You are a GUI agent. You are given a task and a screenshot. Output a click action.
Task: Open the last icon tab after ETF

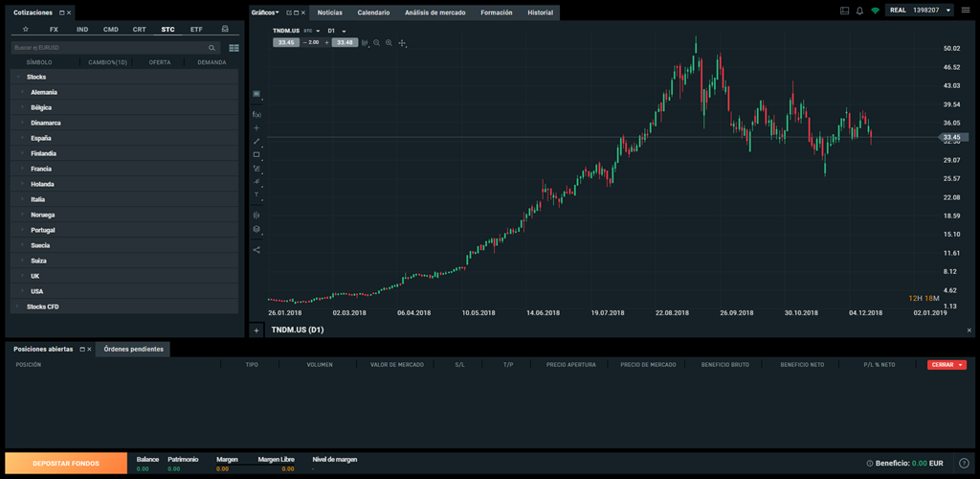[x=225, y=29]
